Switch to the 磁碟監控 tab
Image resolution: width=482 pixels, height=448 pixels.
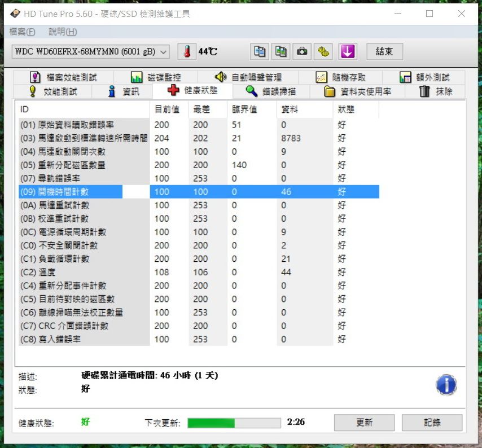(x=156, y=77)
